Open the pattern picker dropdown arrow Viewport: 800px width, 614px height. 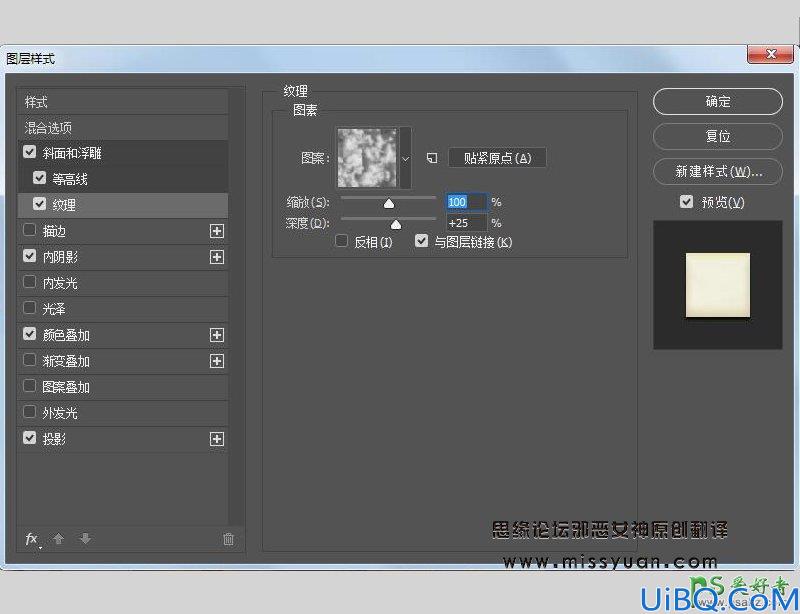pyautogui.click(x=406, y=158)
